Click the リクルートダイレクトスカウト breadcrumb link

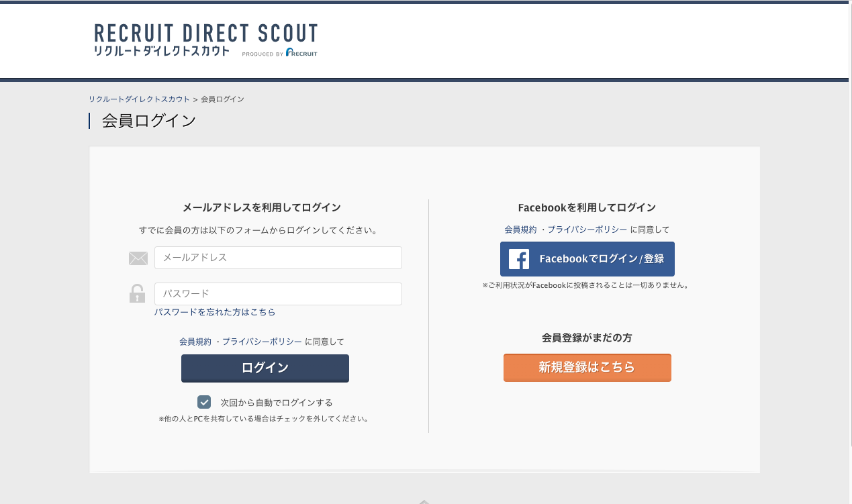click(139, 99)
